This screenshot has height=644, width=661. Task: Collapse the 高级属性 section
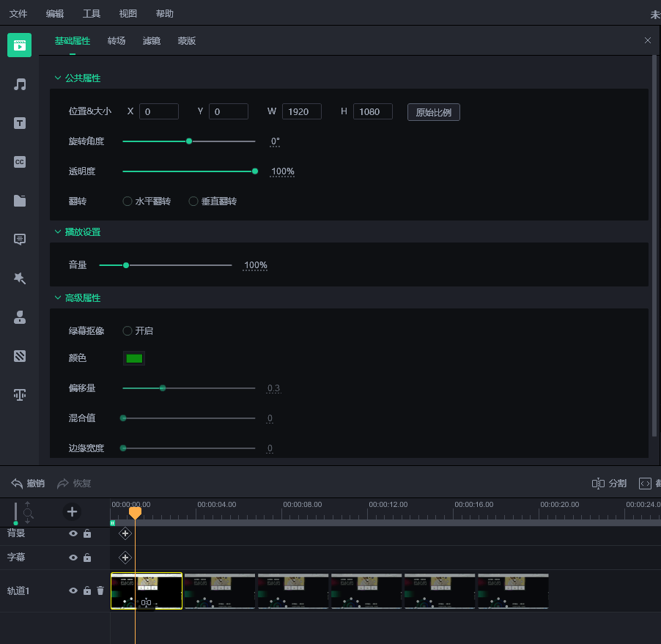tap(59, 298)
